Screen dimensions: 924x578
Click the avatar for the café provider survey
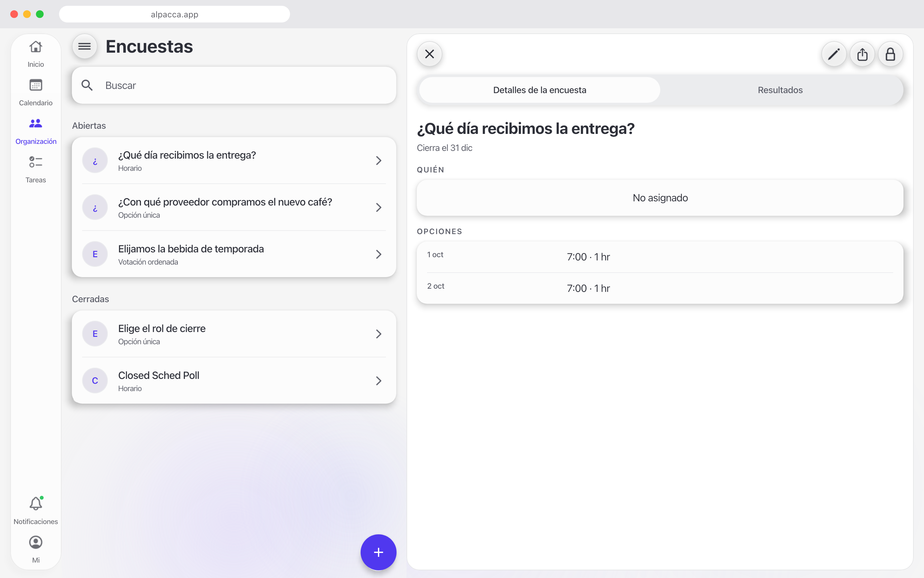95,207
